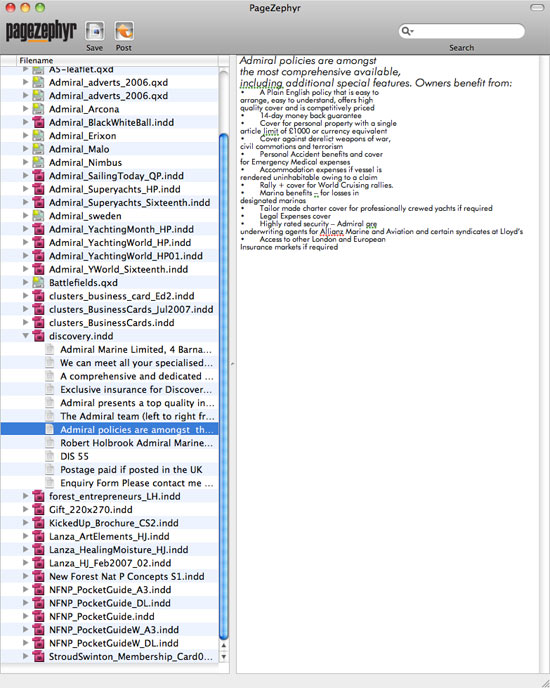Select NFNP_PocketGuideW_A3.indd file
This screenshot has height=688, width=550.
tap(109, 630)
